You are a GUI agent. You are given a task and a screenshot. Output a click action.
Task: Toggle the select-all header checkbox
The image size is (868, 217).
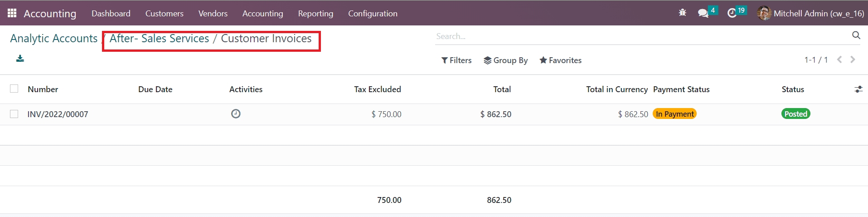tap(14, 89)
